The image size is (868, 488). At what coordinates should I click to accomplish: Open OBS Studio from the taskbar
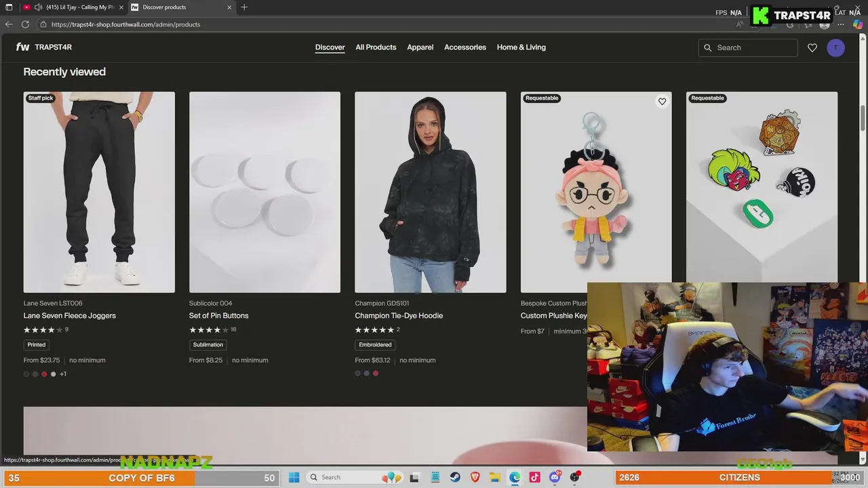[x=575, y=477]
